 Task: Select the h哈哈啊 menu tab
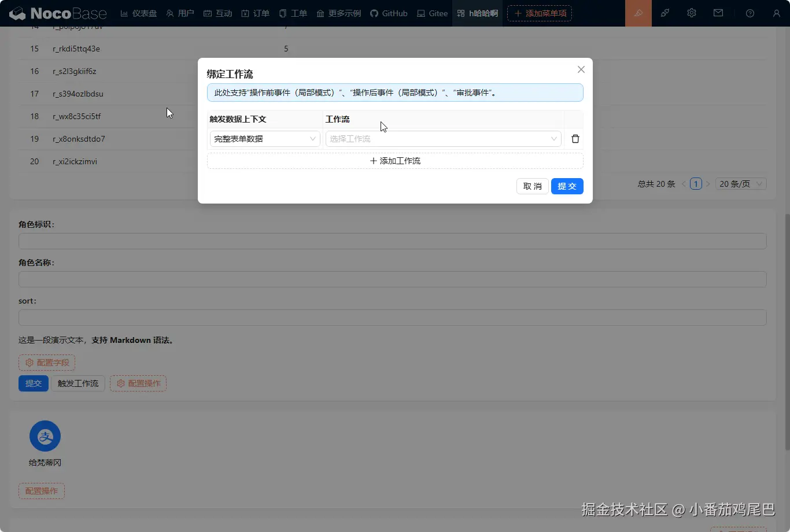point(477,13)
